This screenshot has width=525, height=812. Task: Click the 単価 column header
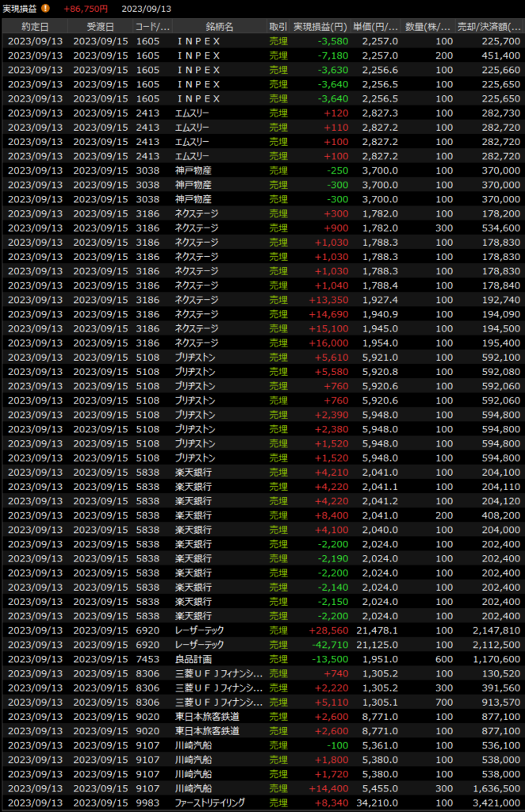[x=375, y=27]
